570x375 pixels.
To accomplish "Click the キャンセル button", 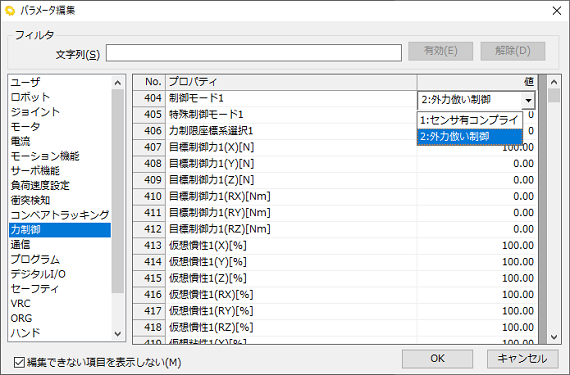I will point(522,359).
